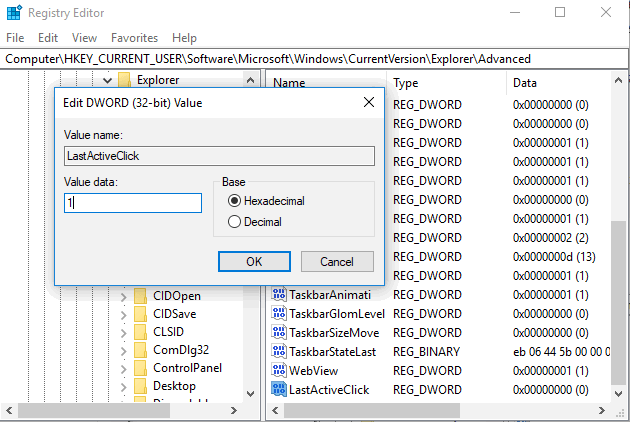Expand the ComDlg32 key

124,351
